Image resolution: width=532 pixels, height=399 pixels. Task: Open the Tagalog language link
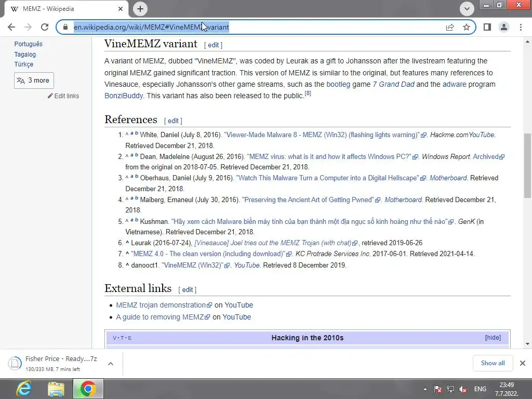(x=25, y=54)
